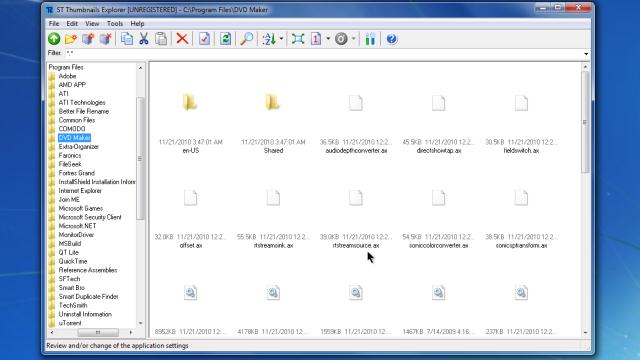Image resolution: width=640 pixels, height=360 pixels.
Task: Create a new folder from the toolbar
Action: [71, 39]
